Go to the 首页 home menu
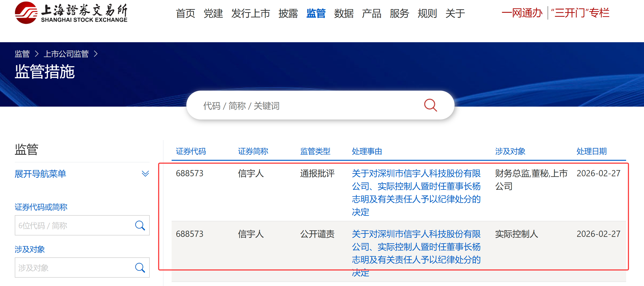The width and height of the screenshot is (644, 286). [x=185, y=13]
